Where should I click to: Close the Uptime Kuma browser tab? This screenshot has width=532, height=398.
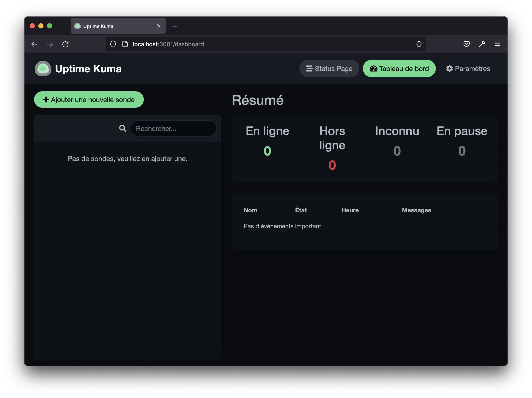pos(159,26)
